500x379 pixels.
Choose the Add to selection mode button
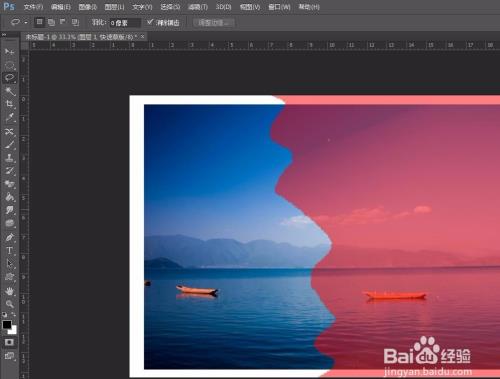51,22
